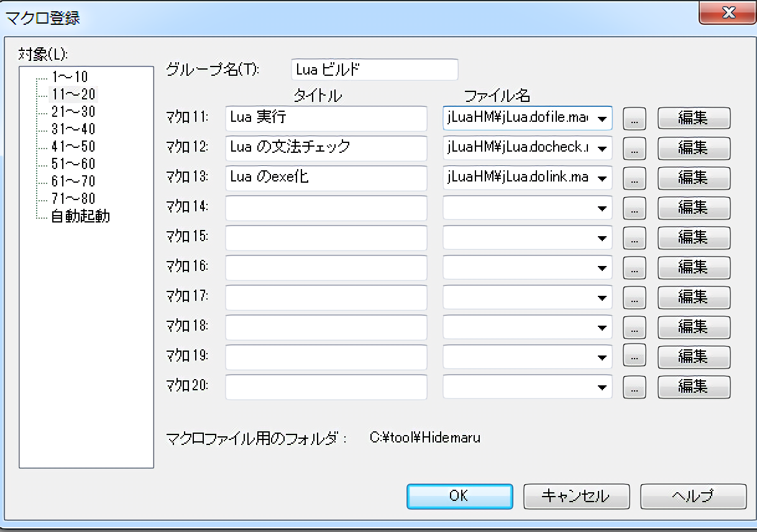Click the browse button for マクロ14
This screenshot has width=757, height=532.
[634, 208]
